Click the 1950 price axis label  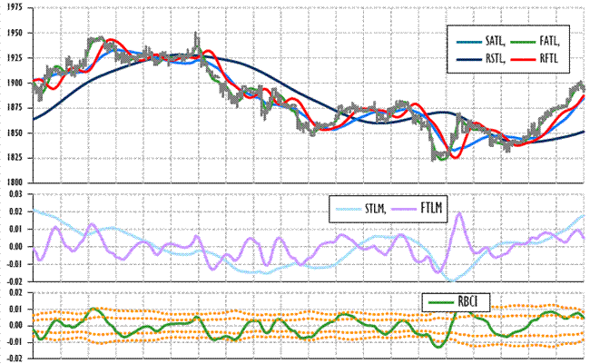click(x=15, y=33)
